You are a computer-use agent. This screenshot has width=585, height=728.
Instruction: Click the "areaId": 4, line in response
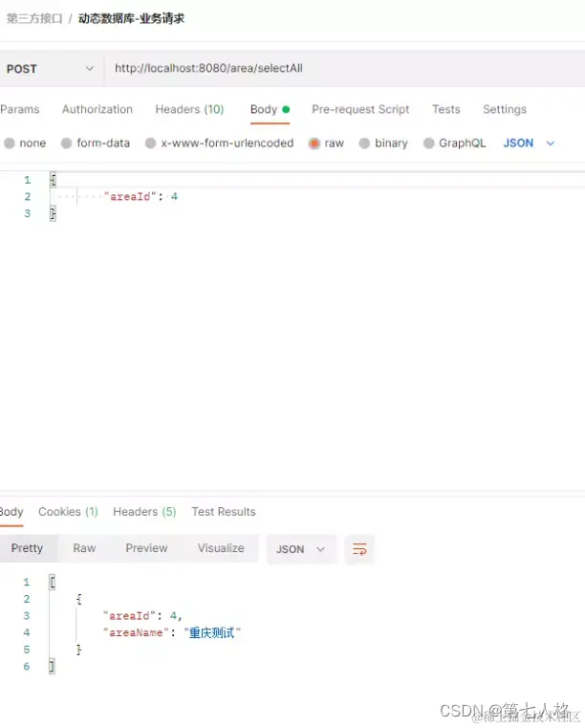click(142, 616)
